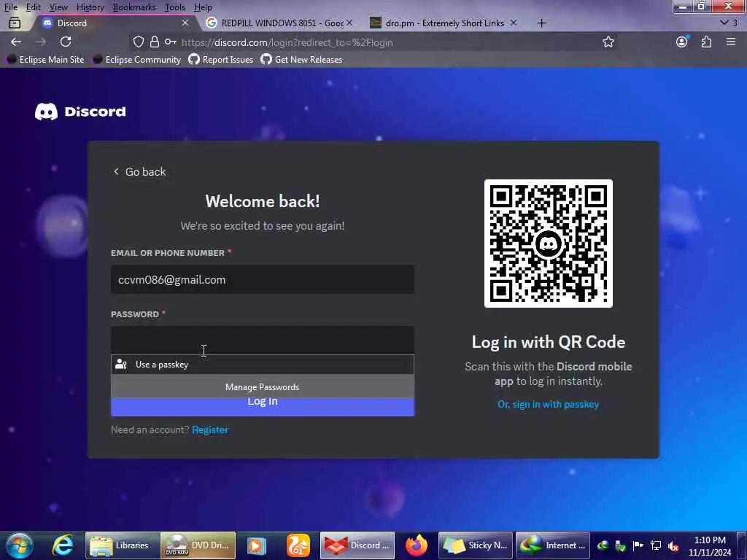Click the taskbar clock showing 1:10 PM
747x560 pixels.
pos(710,546)
